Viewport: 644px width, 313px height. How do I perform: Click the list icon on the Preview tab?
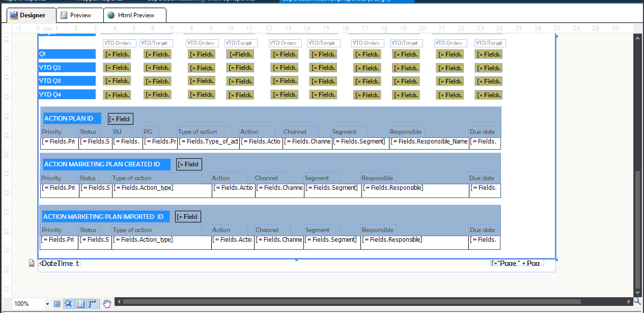click(x=63, y=15)
